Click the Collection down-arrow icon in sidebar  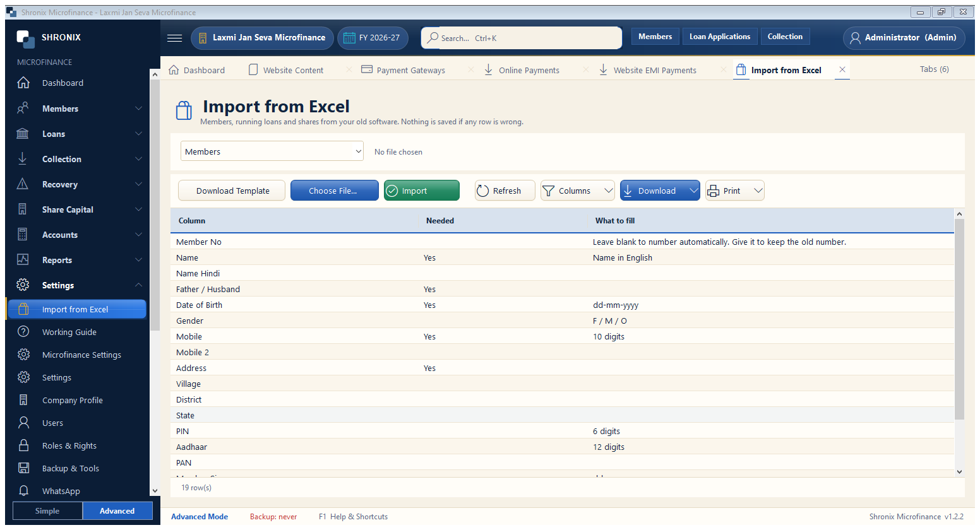pos(23,159)
